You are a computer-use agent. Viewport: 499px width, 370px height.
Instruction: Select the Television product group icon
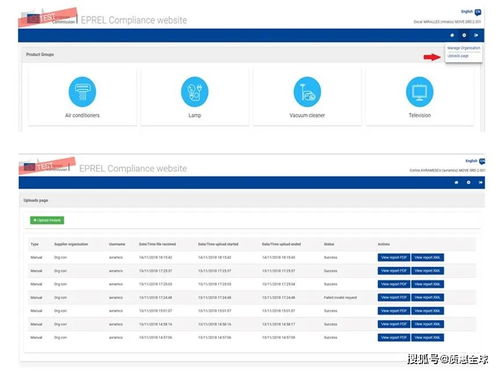click(x=420, y=92)
